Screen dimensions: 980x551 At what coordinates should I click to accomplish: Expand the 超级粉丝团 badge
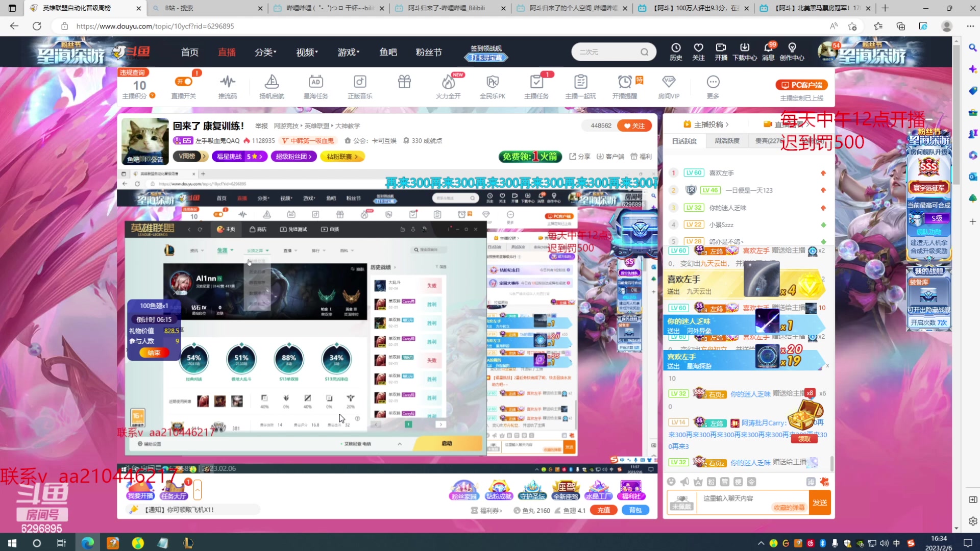click(x=294, y=156)
